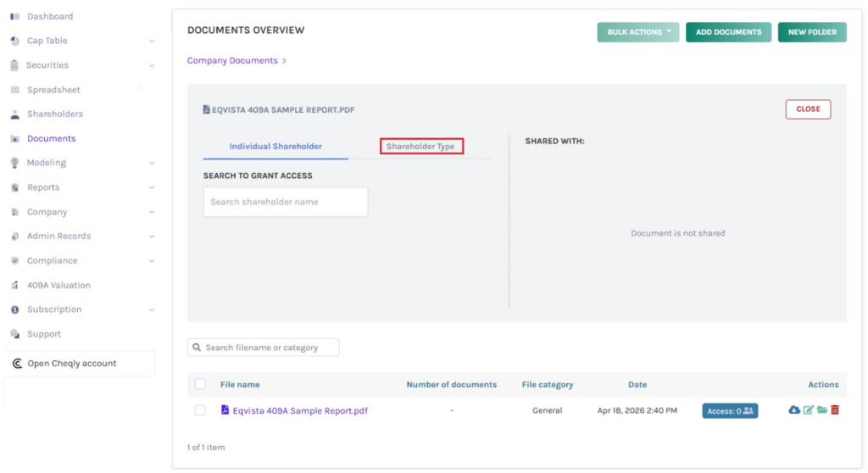The height and width of the screenshot is (473, 868).
Task: Check the box for Eqvista 409A Sample Report.pdf
Action: click(x=200, y=410)
